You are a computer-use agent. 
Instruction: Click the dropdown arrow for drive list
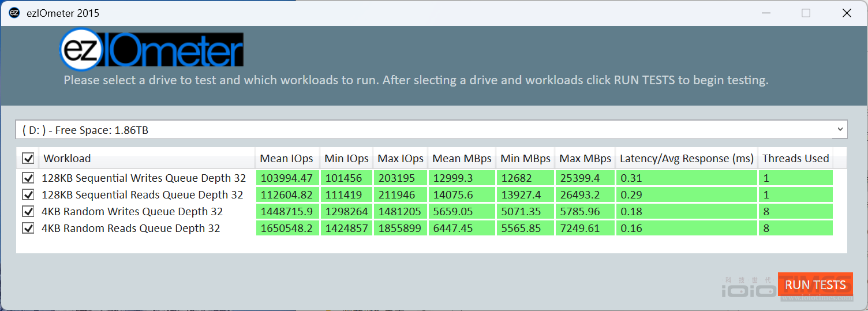tap(840, 130)
